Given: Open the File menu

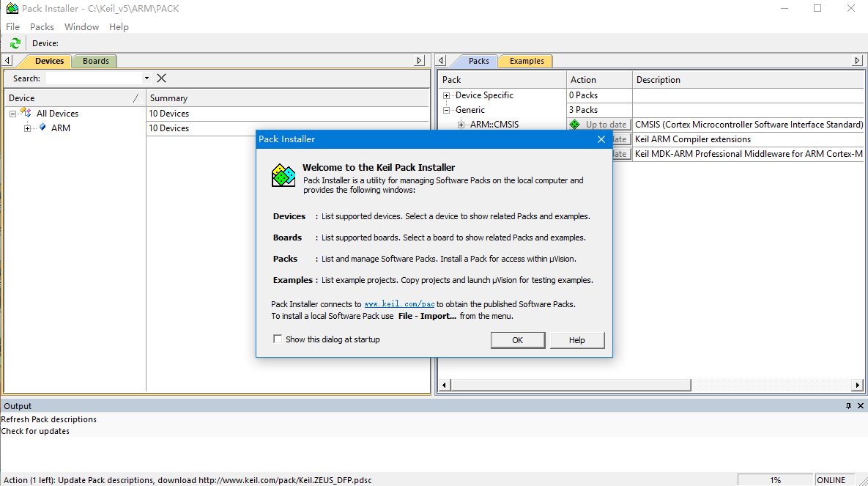Looking at the screenshot, I should [x=12, y=26].
